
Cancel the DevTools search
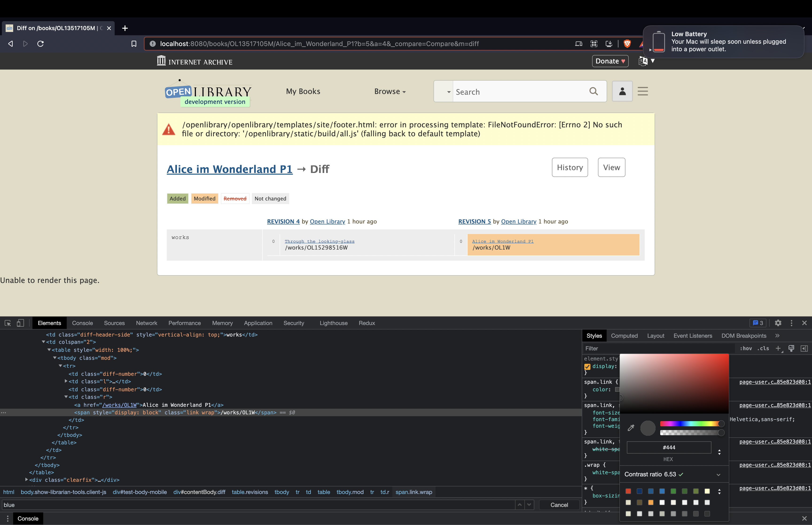tap(559, 505)
